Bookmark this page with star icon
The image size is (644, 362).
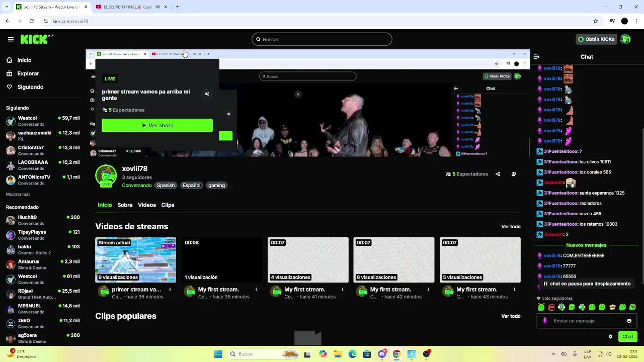click(596, 21)
